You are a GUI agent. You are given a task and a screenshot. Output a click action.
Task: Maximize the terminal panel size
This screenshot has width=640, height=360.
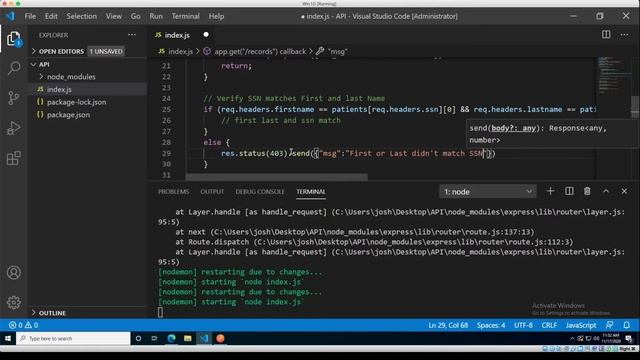tap(606, 191)
